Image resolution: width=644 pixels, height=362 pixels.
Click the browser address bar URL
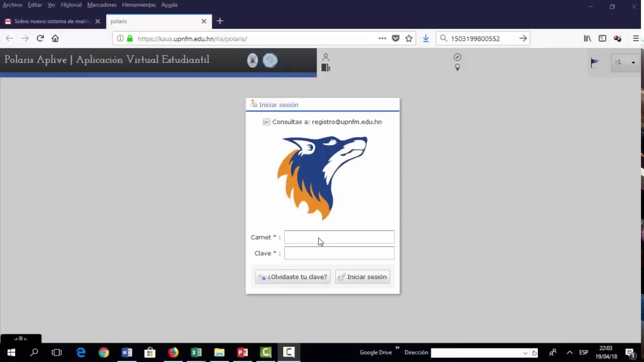(x=192, y=39)
